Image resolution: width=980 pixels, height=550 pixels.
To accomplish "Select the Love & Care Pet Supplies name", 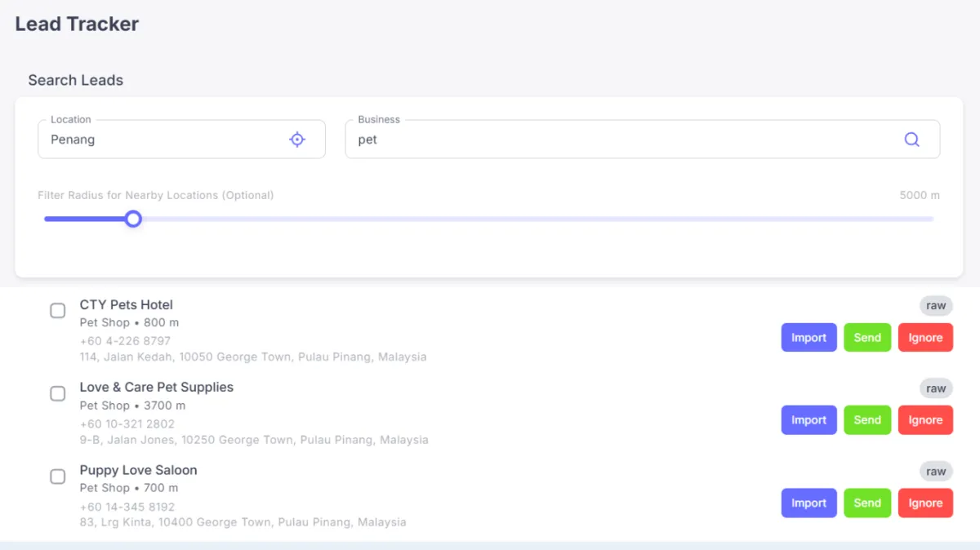I will click(157, 388).
